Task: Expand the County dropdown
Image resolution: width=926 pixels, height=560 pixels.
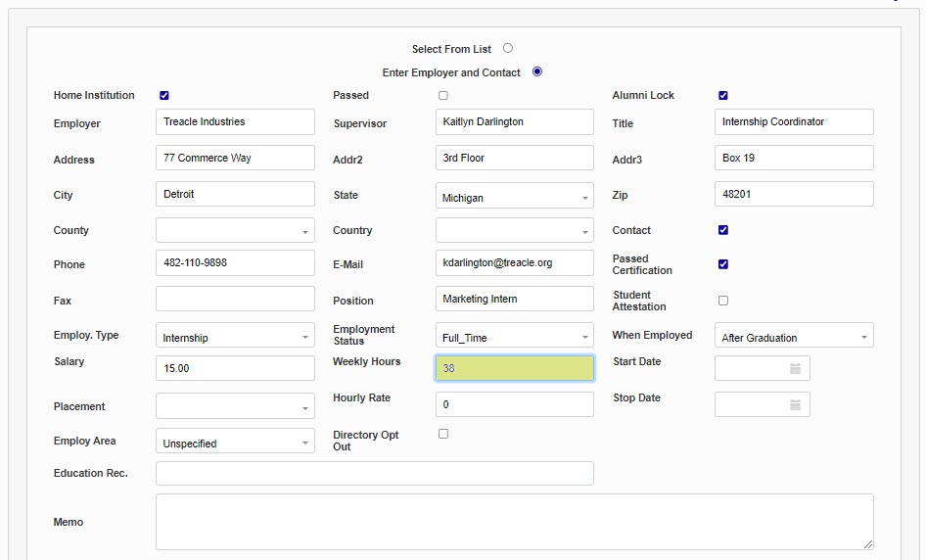Action: point(235,231)
